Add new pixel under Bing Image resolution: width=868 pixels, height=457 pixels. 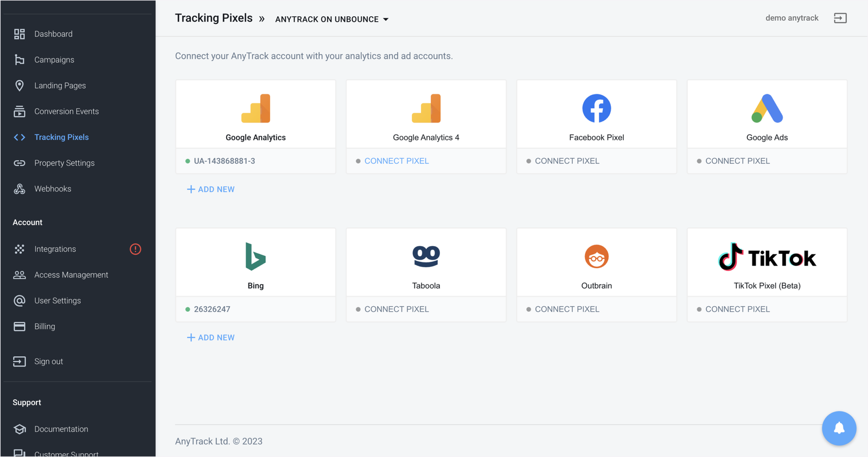211,337
